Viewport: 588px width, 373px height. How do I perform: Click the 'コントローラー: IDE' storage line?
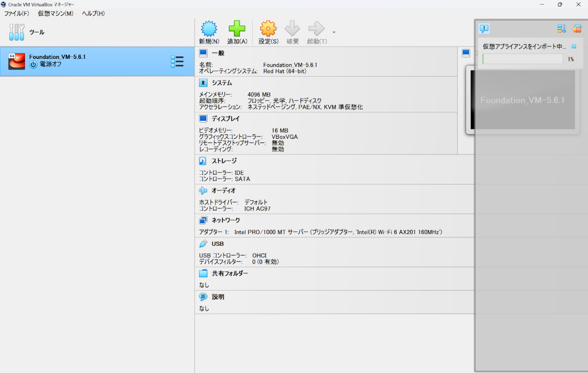(x=221, y=173)
